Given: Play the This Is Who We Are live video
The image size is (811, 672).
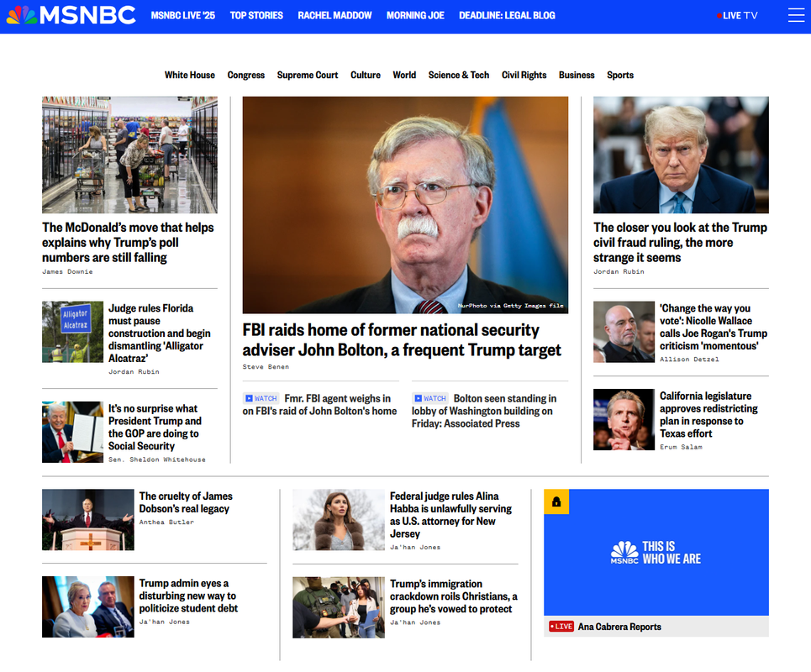Looking at the screenshot, I should tap(656, 553).
